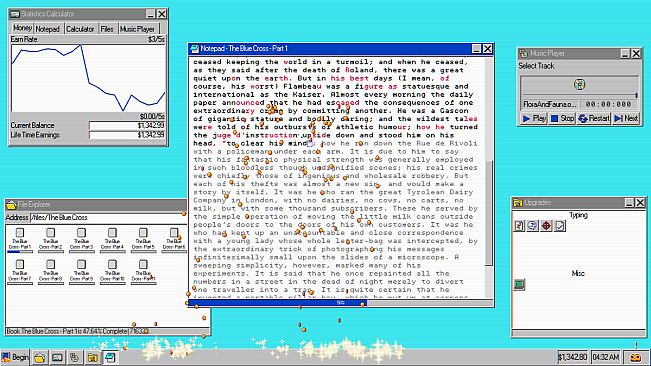The width and height of the screenshot is (651, 366).
Task: Stop the music playback
Action: 562,118
